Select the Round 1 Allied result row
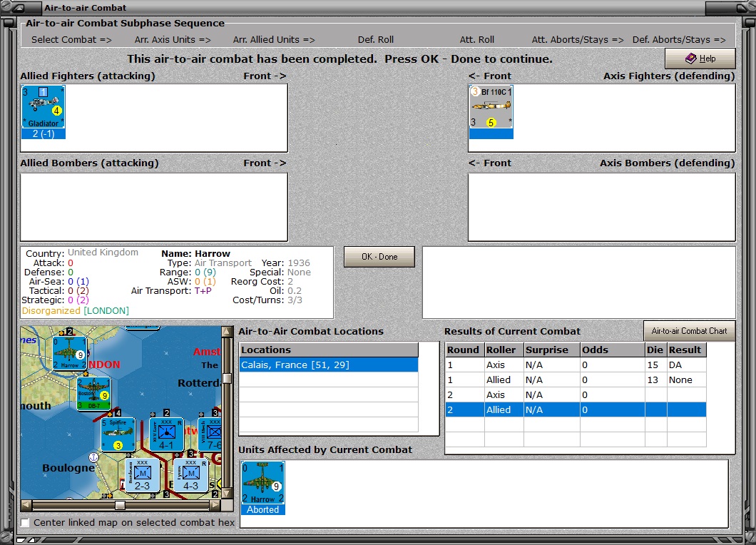The width and height of the screenshot is (756, 545). click(576, 380)
